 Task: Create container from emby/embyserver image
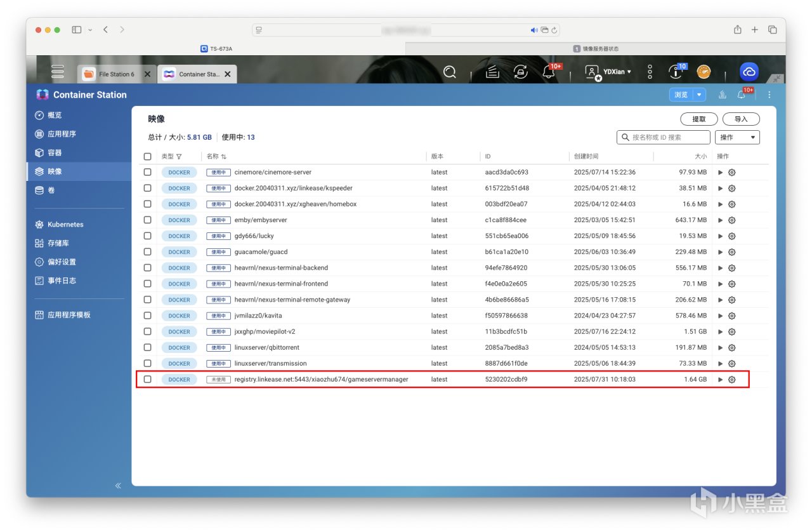pyautogui.click(x=720, y=220)
